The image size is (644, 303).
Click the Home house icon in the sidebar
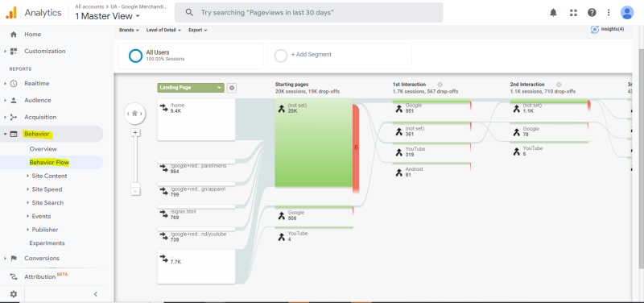14,35
